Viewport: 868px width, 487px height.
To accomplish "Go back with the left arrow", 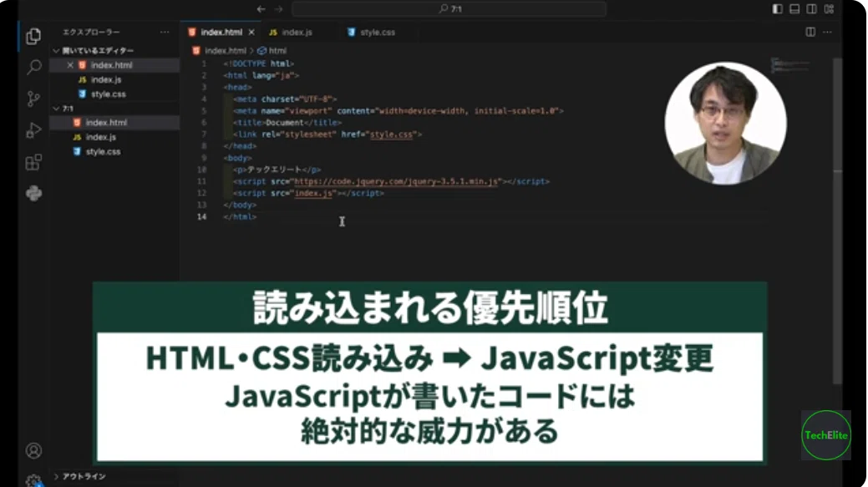I will [x=261, y=9].
